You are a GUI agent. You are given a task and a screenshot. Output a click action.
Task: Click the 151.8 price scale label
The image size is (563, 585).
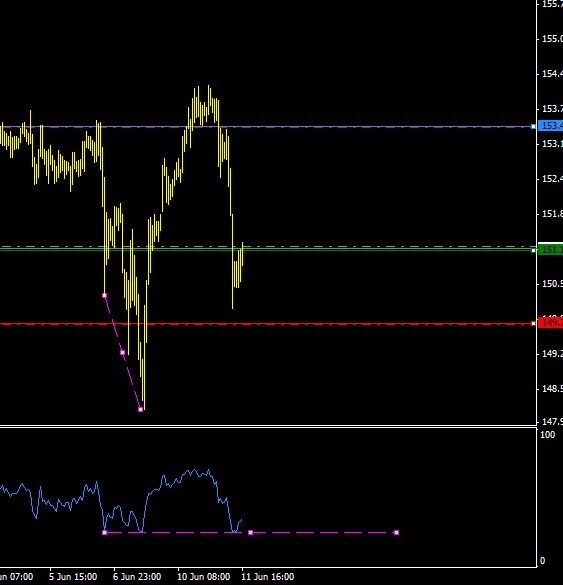coord(552,214)
